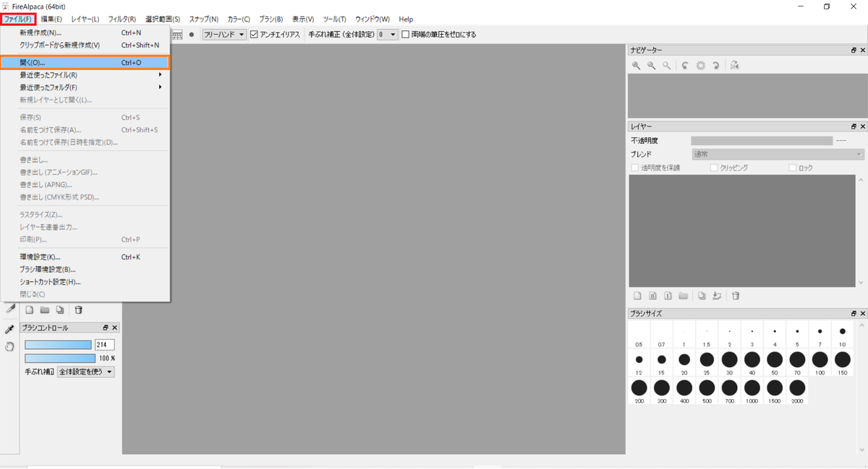Viewport: 868px width, 469px height.
Task: Click the Navigator zoom out icon
Action: click(x=652, y=65)
